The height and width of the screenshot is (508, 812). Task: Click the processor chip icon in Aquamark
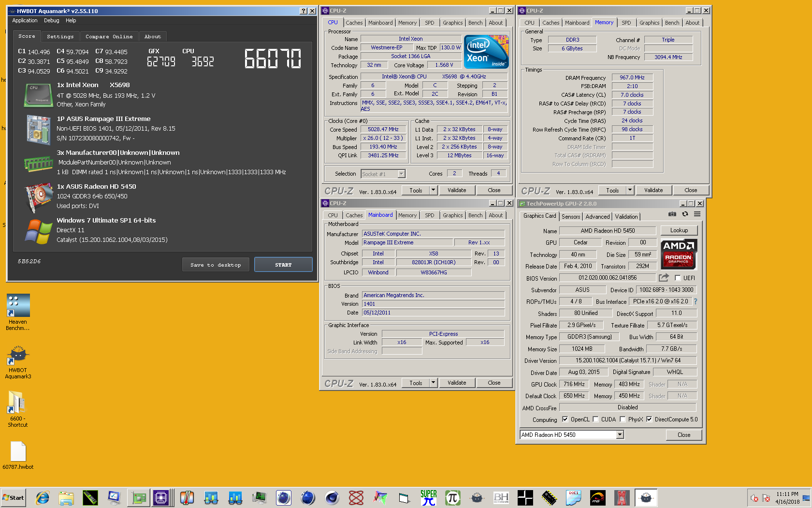tap(38, 95)
